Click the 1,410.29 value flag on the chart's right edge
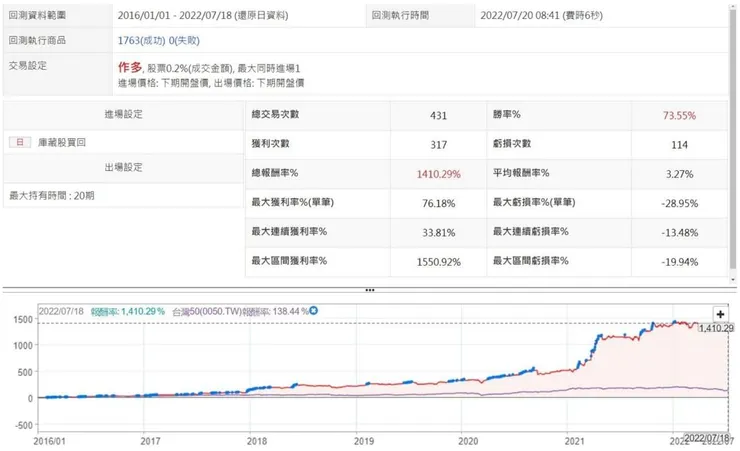Image resolution: width=740 pixels, height=451 pixels. point(716,328)
